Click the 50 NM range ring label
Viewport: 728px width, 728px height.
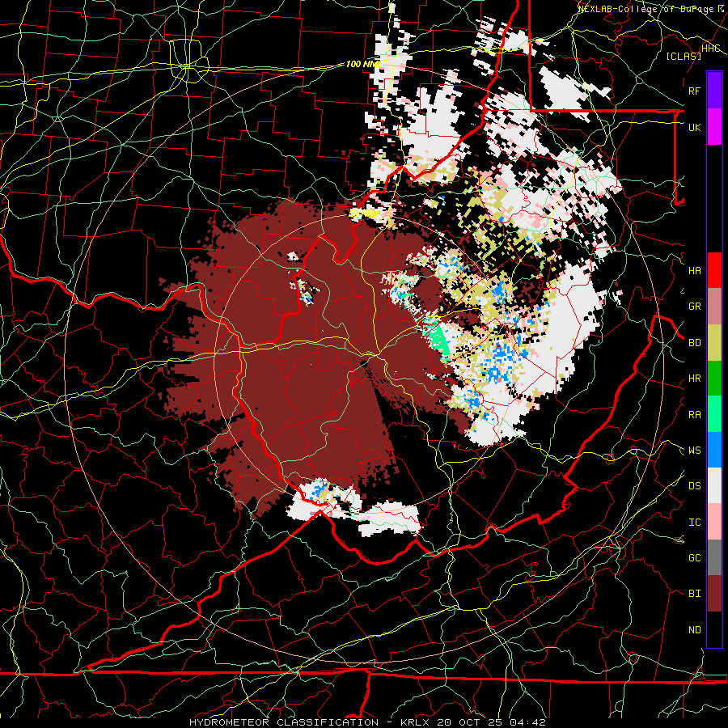364,214
